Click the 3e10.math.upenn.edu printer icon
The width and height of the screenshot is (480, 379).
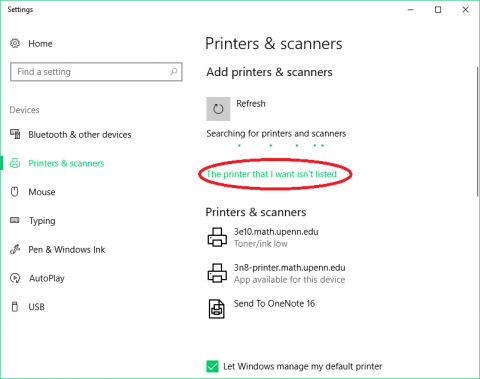coord(217,237)
